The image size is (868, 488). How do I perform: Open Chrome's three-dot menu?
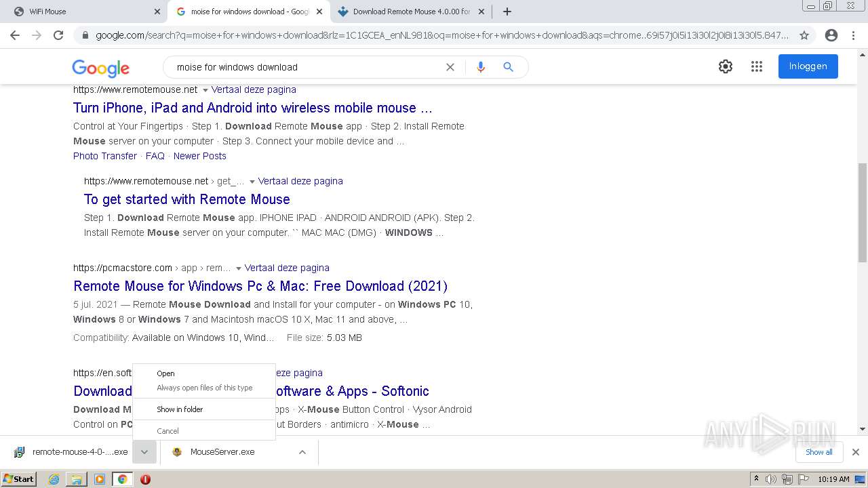pyautogui.click(x=853, y=35)
